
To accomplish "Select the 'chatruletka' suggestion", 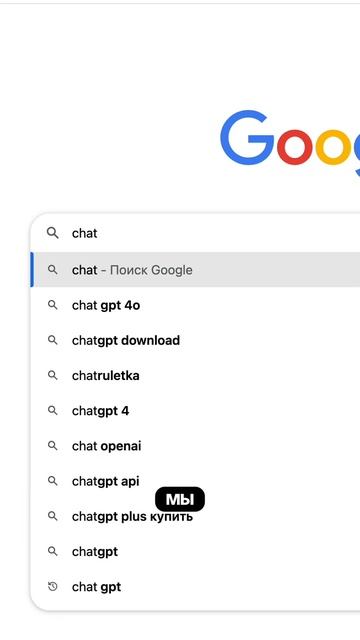I will 195,375.
